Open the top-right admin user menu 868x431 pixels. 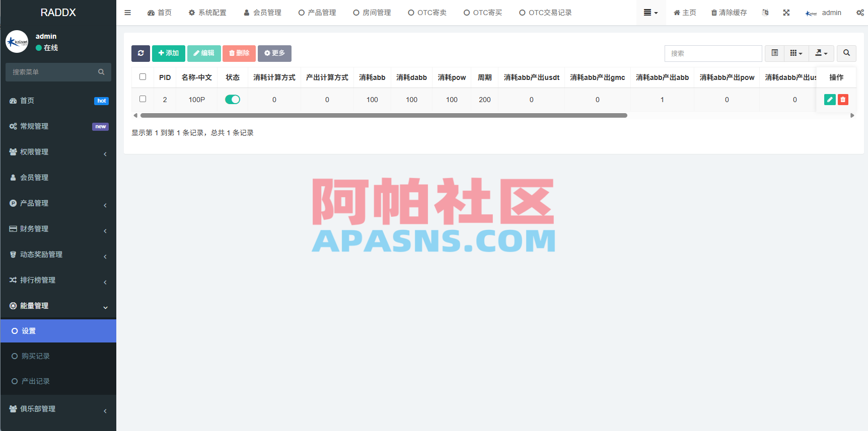[824, 13]
